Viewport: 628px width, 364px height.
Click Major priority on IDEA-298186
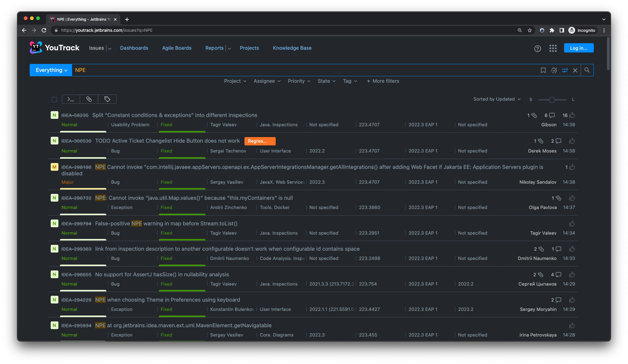tap(67, 182)
